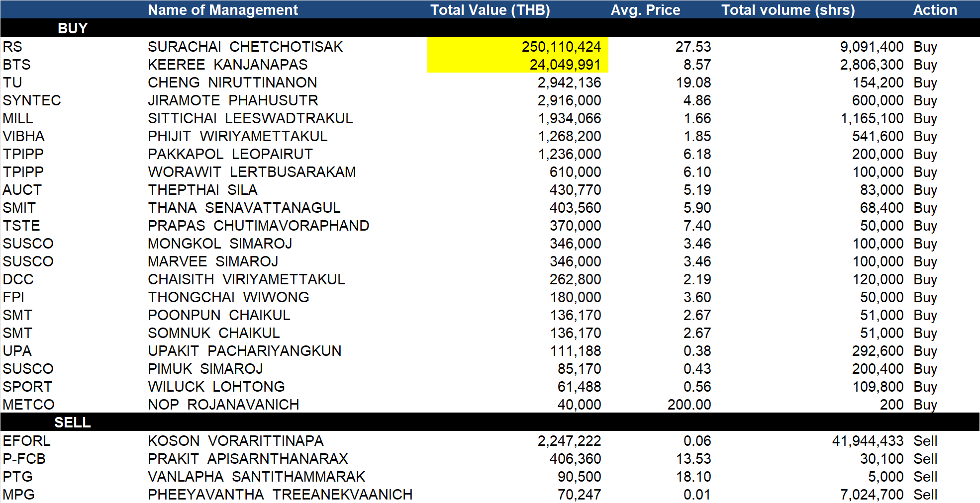This screenshot has height=503, width=980.
Task: Select the BTS ticker cell
Action: 16,65
